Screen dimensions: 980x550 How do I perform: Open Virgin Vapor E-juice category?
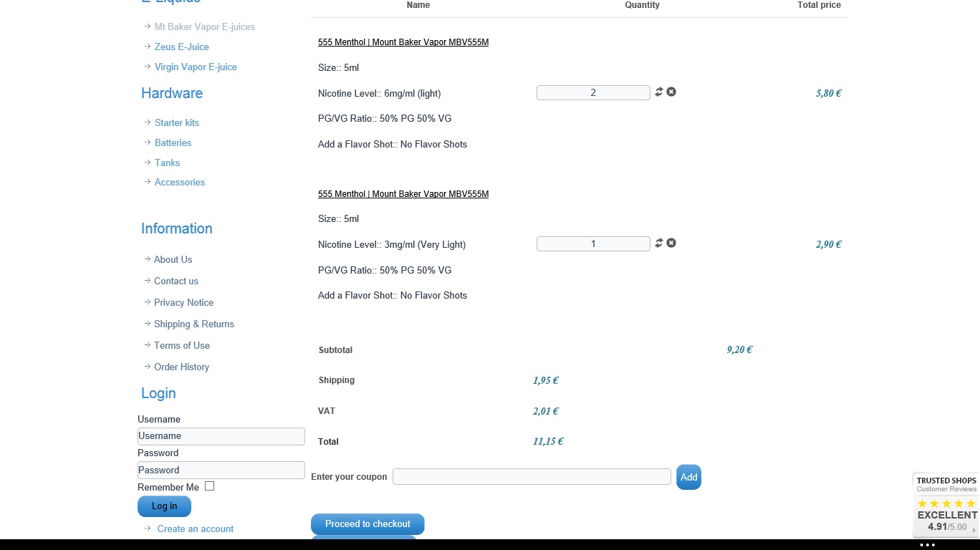pos(196,67)
